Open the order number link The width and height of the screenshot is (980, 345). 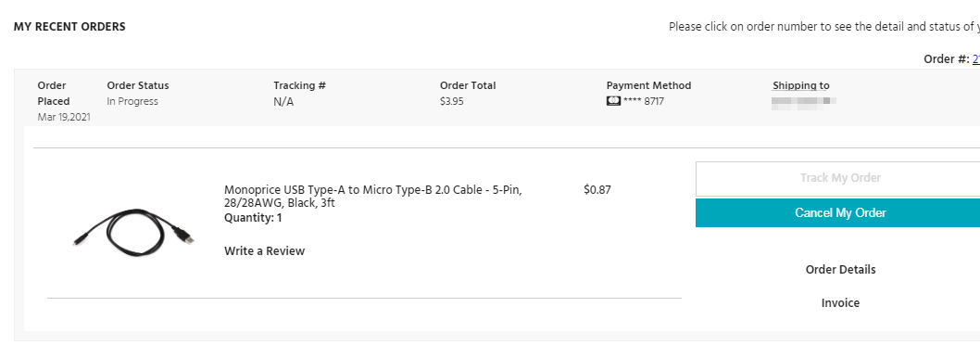(x=976, y=58)
